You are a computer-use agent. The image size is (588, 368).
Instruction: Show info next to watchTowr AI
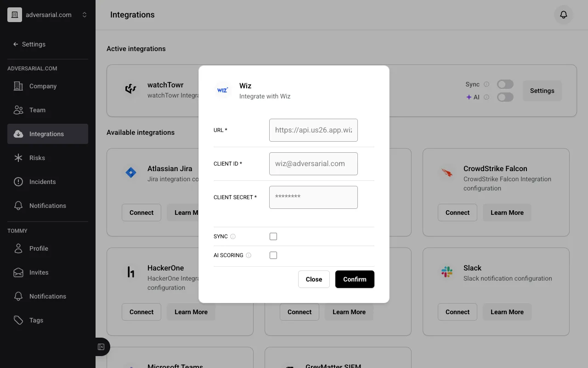point(486,97)
